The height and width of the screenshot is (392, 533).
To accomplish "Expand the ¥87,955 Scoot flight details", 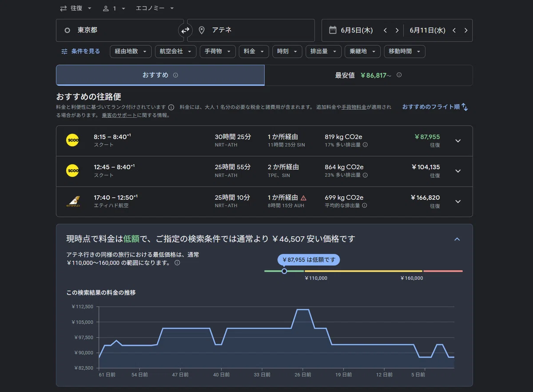I will click(x=458, y=141).
